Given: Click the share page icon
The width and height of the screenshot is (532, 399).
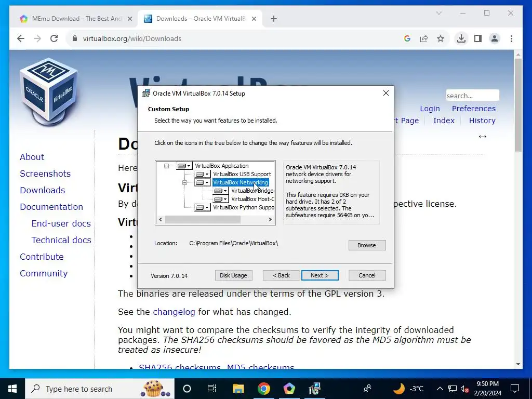Looking at the screenshot, I should [424, 38].
